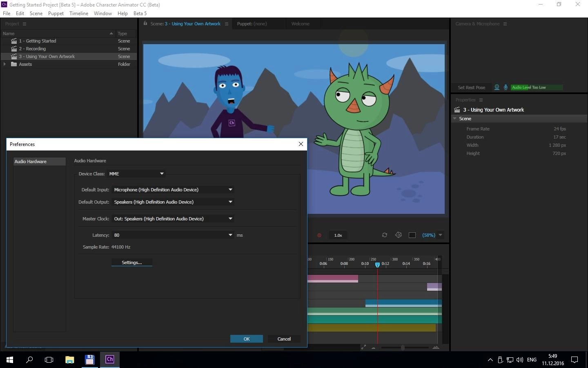Screen dimensions: 588x368
Task: Click the Settings... button
Action: (132, 263)
